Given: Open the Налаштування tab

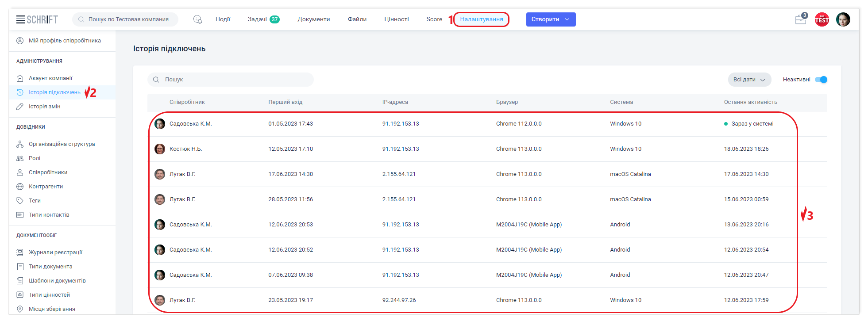Looking at the screenshot, I should [481, 19].
